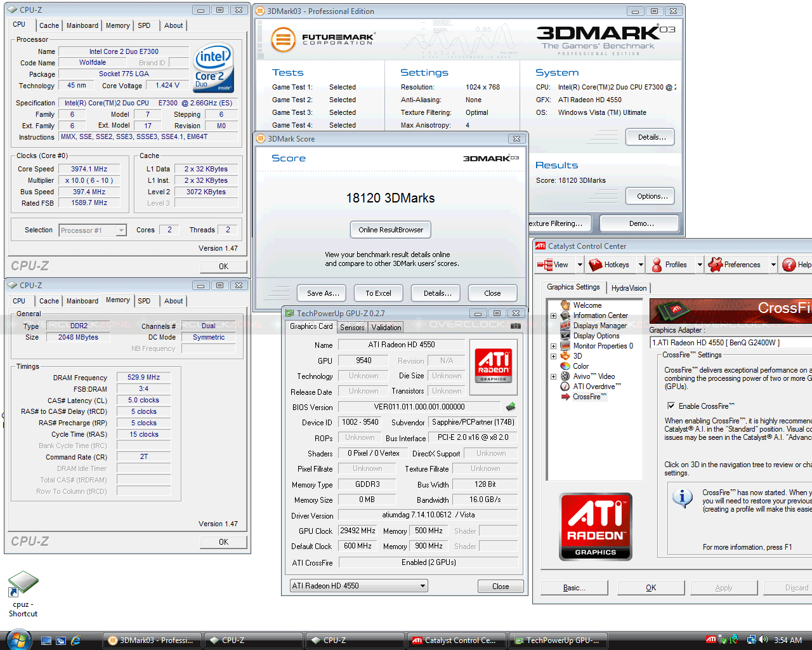This screenshot has width=812, height=650.
Task: Click the large ATI Radeon Graphics logo
Action: (596, 527)
